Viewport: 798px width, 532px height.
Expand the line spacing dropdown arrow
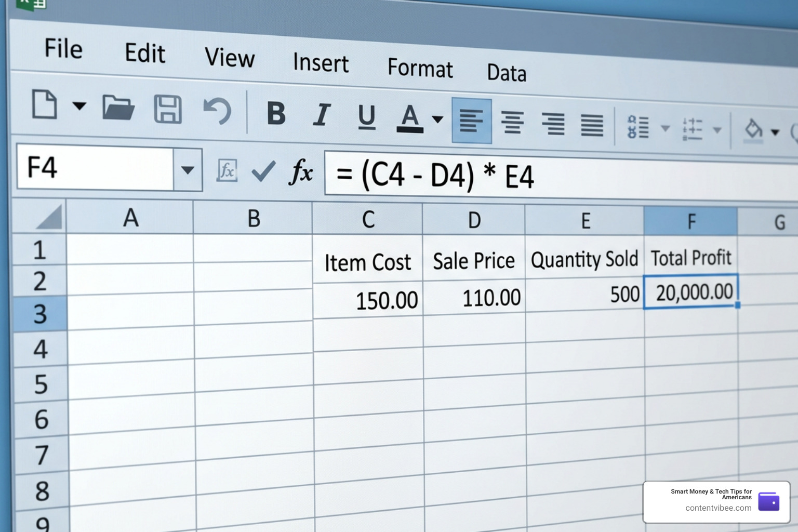click(x=717, y=130)
